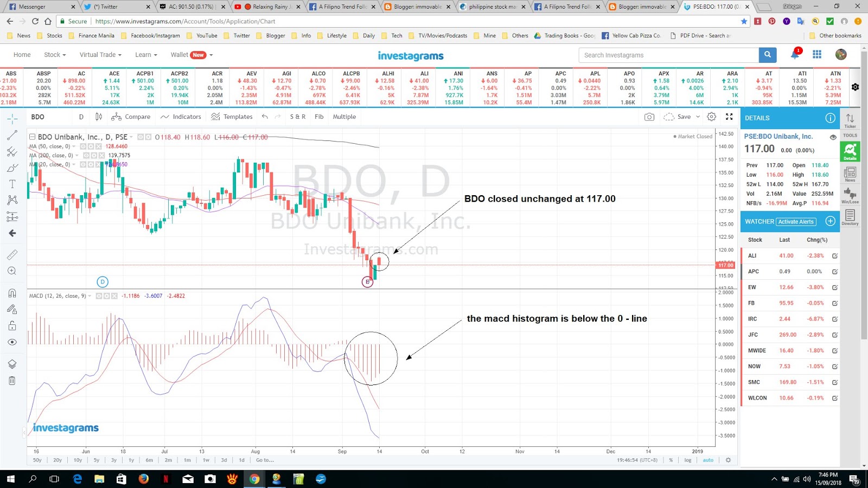Click the Compare button

[x=131, y=117]
